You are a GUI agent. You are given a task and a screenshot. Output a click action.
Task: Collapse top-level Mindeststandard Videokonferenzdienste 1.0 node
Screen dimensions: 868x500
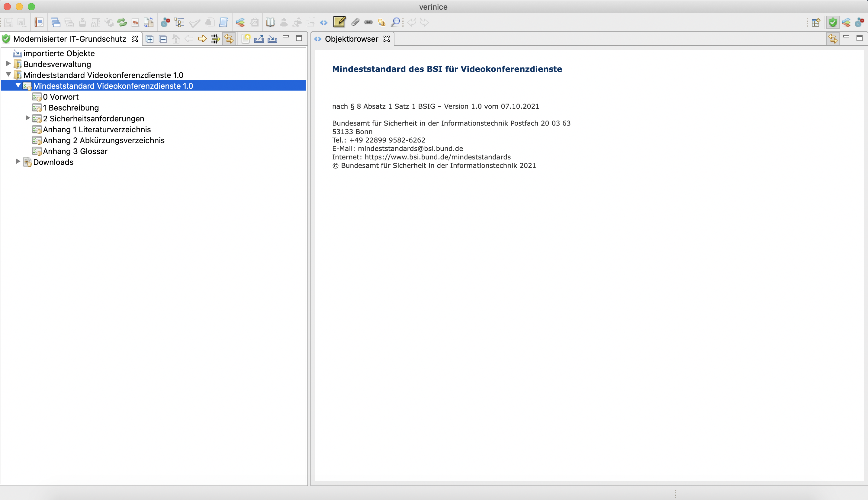(x=8, y=75)
